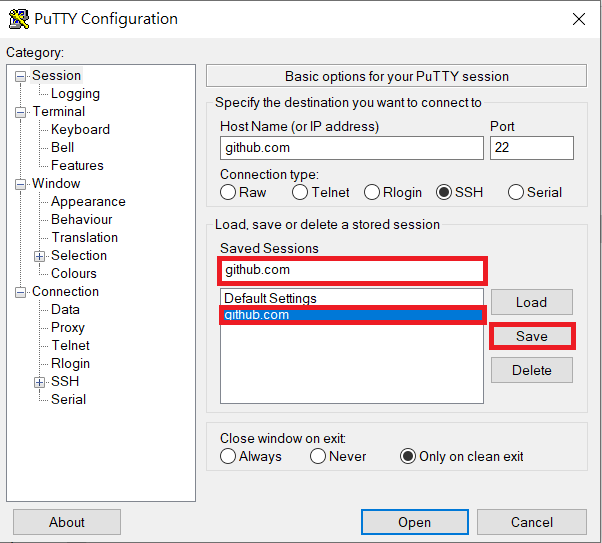The height and width of the screenshot is (543, 602).
Task: Click the PuTTY icon in title bar
Action: coord(18,19)
